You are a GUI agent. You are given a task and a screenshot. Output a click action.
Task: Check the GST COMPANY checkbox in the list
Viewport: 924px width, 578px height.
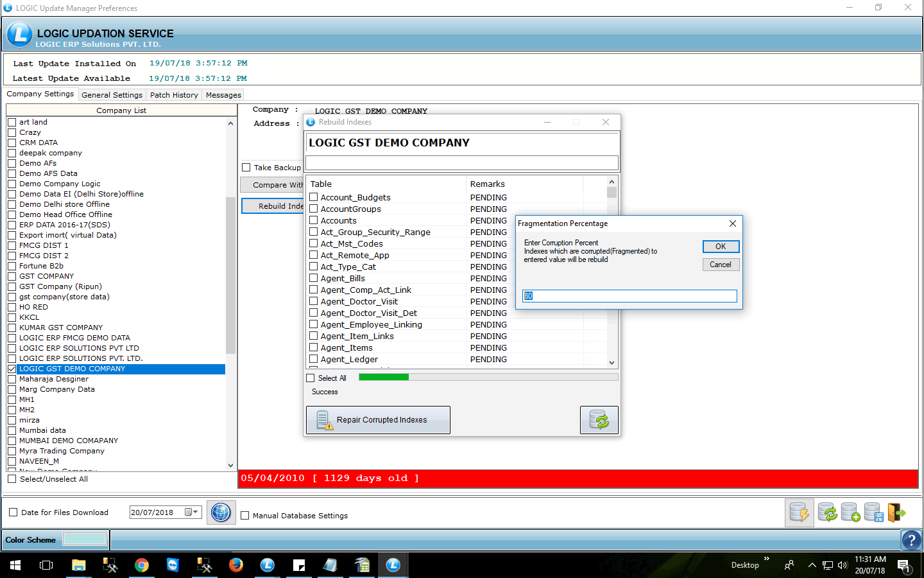click(x=12, y=276)
